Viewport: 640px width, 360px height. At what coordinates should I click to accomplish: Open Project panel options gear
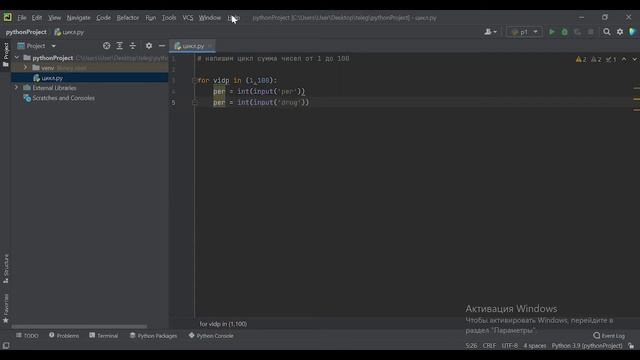(149, 46)
